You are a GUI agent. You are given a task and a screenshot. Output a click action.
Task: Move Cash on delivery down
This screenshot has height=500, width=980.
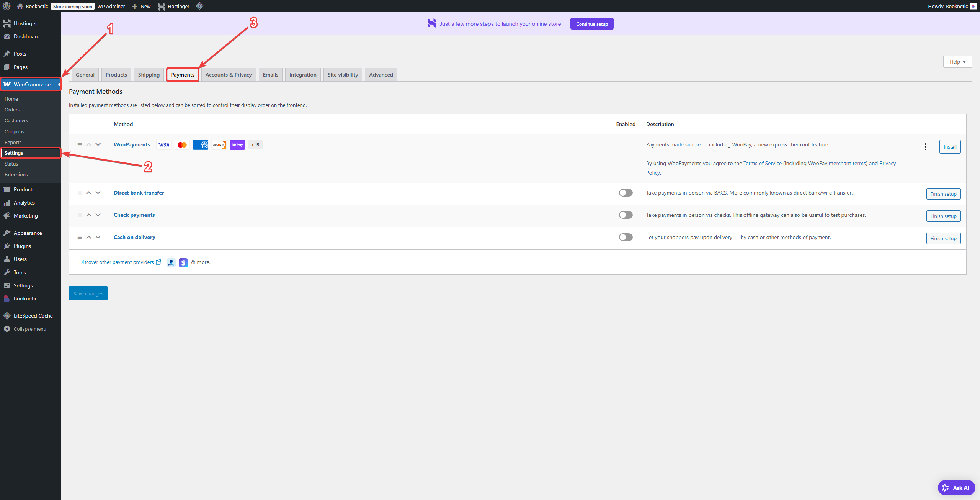click(x=98, y=237)
